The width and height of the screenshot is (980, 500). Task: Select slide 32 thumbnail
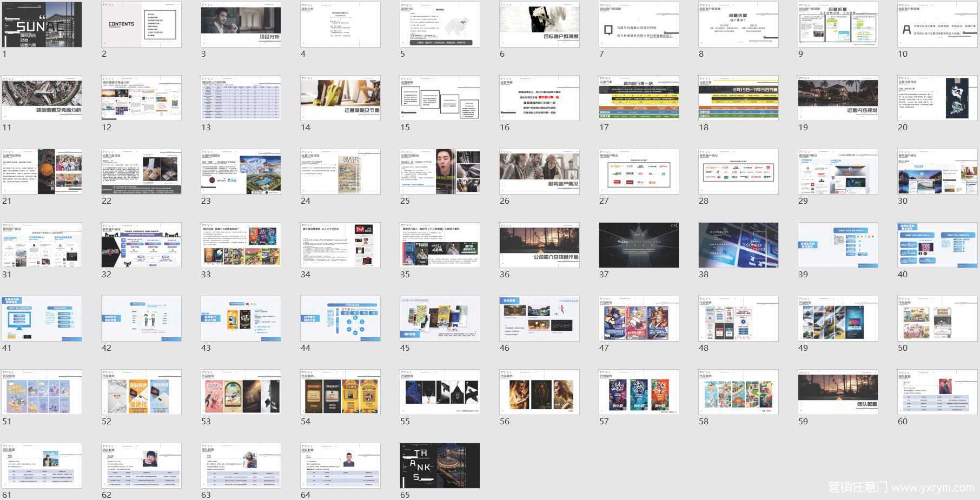pyautogui.click(x=142, y=245)
